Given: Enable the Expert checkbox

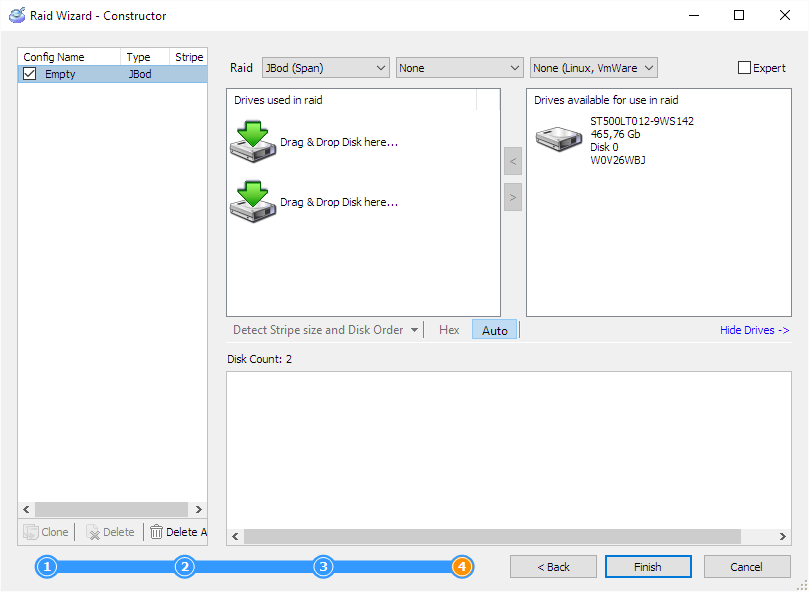Looking at the screenshot, I should pos(744,68).
